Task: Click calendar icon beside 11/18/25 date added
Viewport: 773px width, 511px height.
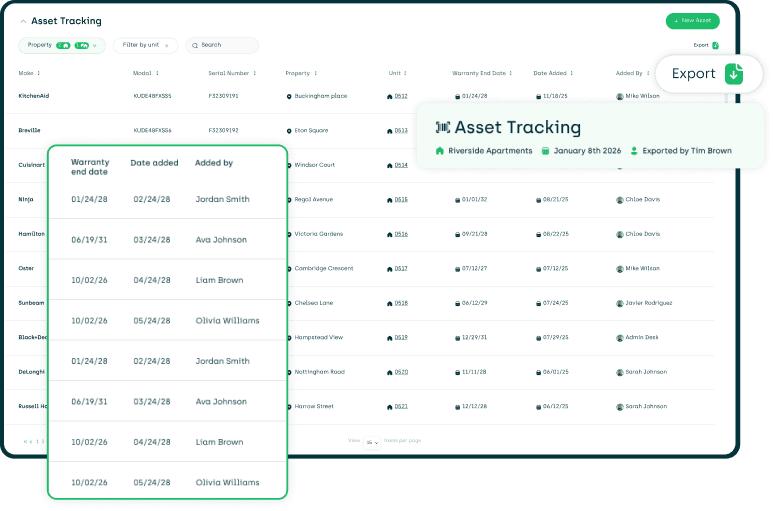Action: (x=538, y=97)
